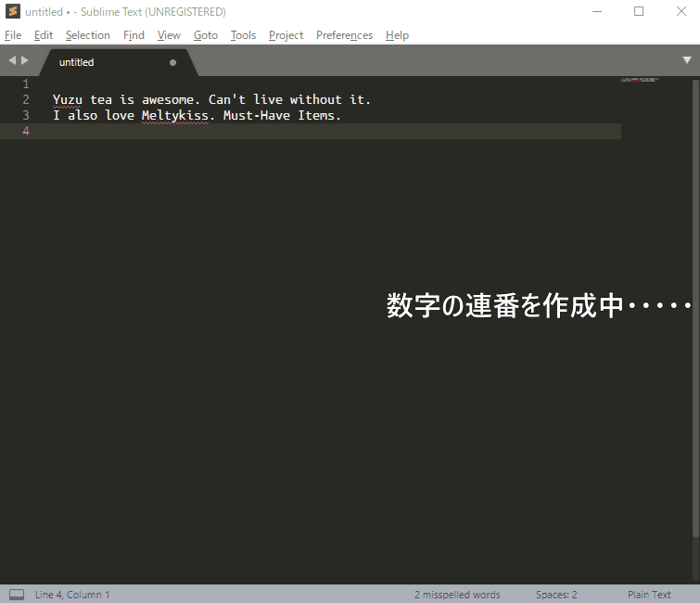Open the Preferences menu
This screenshot has height=603, width=700.
click(x=344, y=35)
